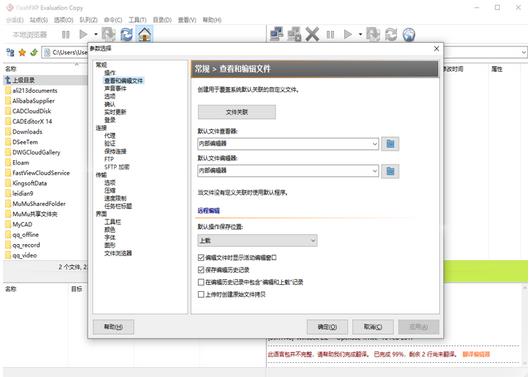Open the right pane address bar dropdown

524,52
